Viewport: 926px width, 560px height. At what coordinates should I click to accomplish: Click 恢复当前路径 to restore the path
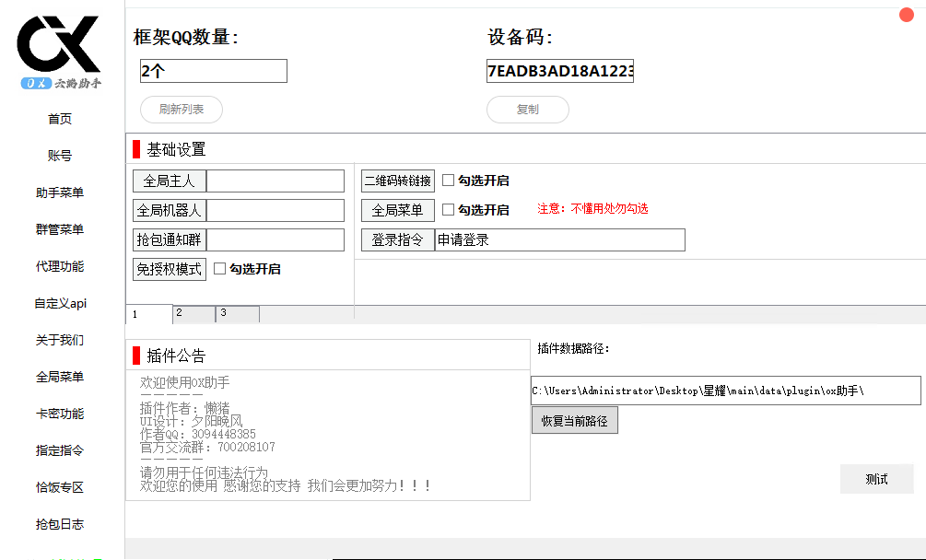[x=575, y=419]
